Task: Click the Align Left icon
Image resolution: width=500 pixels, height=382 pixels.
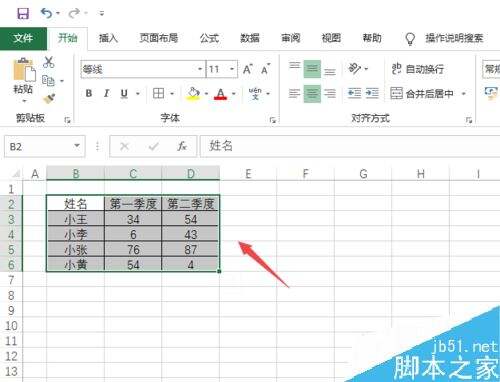Action: coord(295,93)
